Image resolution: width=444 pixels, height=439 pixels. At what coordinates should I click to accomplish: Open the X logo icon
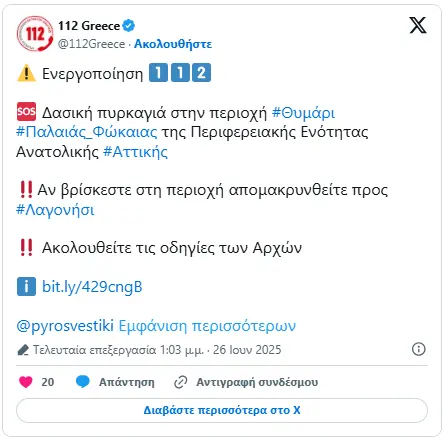tap(418, 25)
